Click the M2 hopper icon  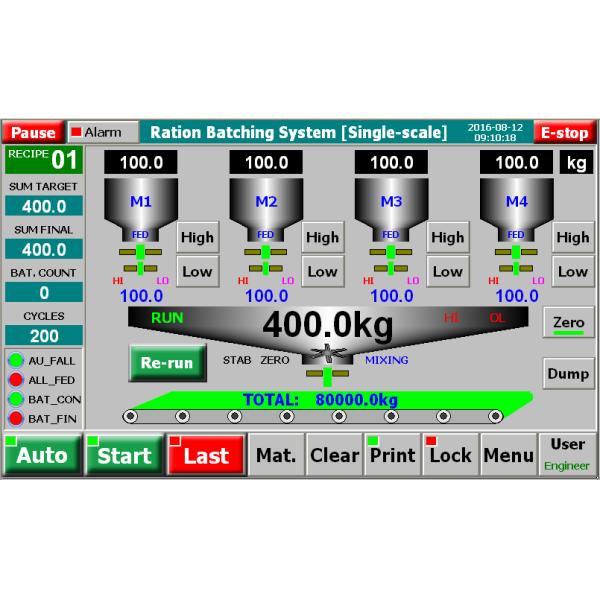[x=266, y=210]
